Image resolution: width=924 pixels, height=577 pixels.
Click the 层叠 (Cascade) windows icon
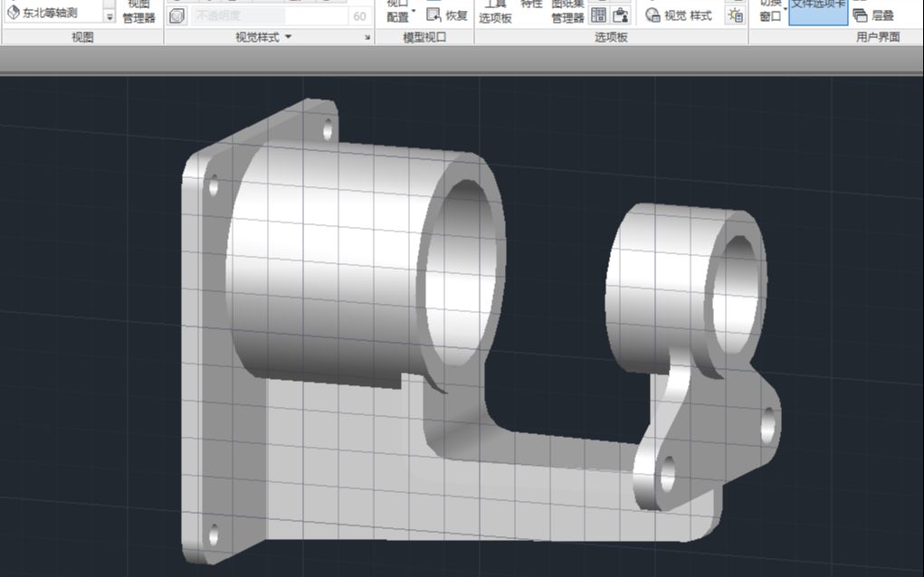873,16
